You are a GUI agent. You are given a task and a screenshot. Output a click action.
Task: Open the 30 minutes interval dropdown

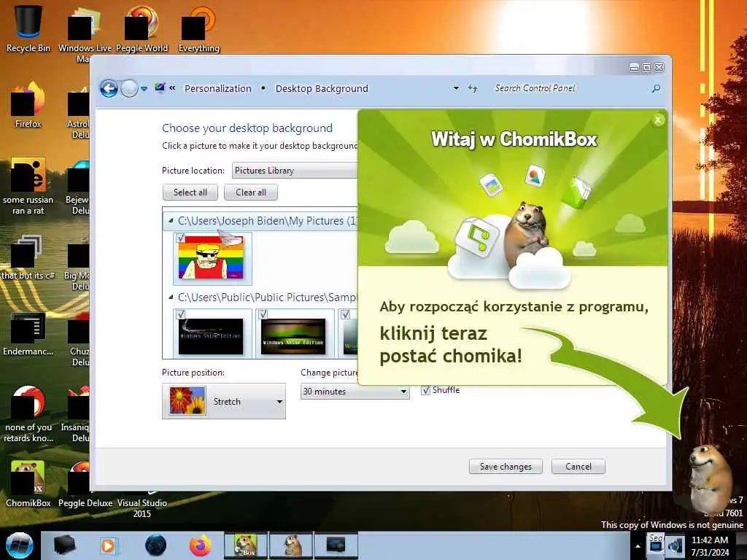pyautogui.click(x=355, y=392)
